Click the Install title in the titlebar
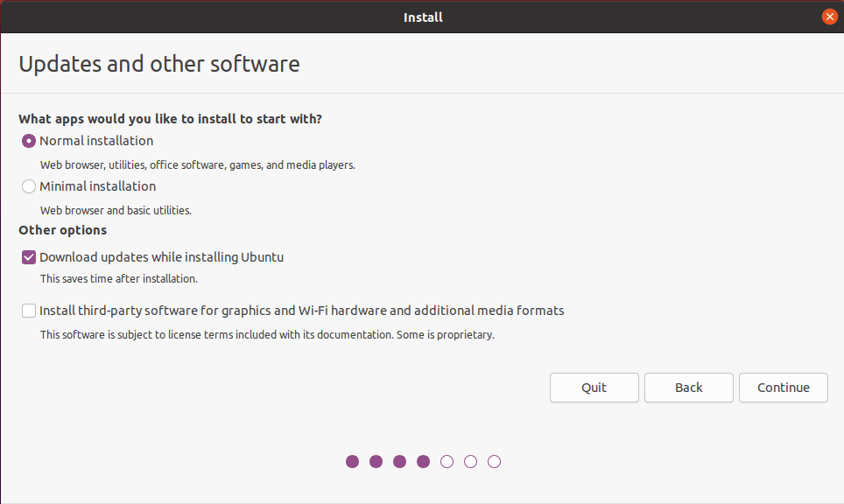The width and height of the screenshot is (844, 504). coord(423,16)
